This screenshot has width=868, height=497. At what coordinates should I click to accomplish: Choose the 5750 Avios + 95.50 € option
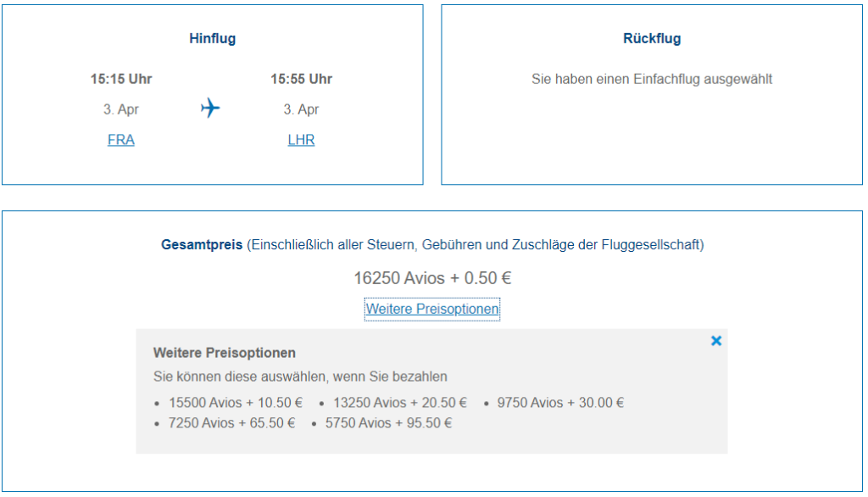pos(388,423)
